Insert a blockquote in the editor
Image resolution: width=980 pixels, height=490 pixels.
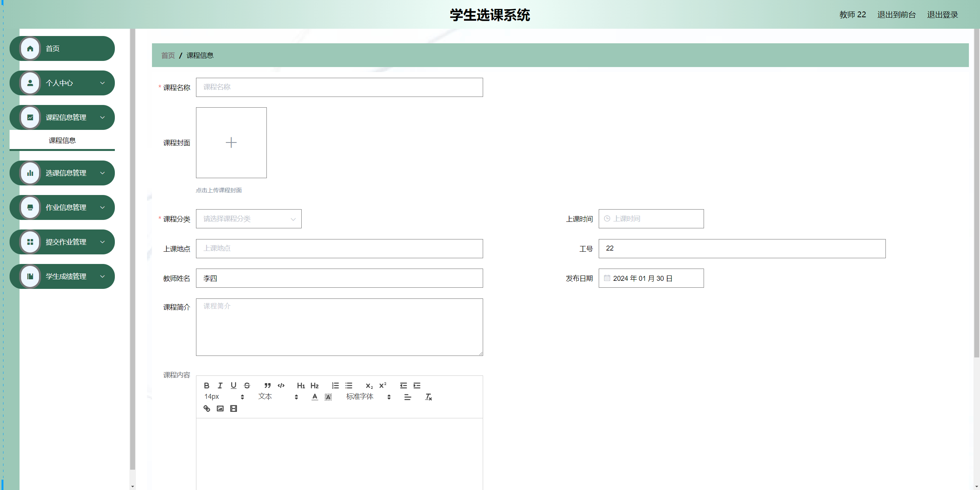(267, 386)
